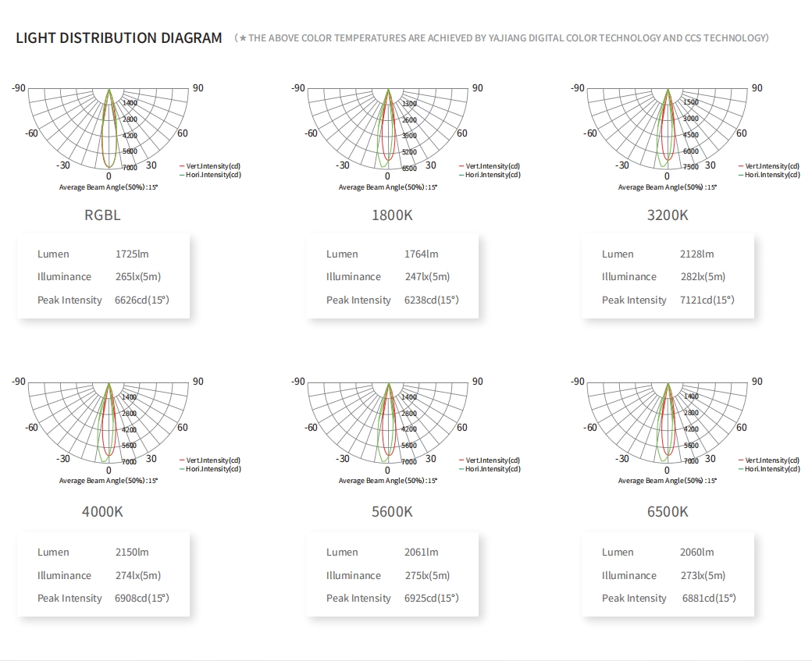Click the RGBL title label
Image resolution: width=812 pixels, height=661 pixels.
(x=102, y=215)
